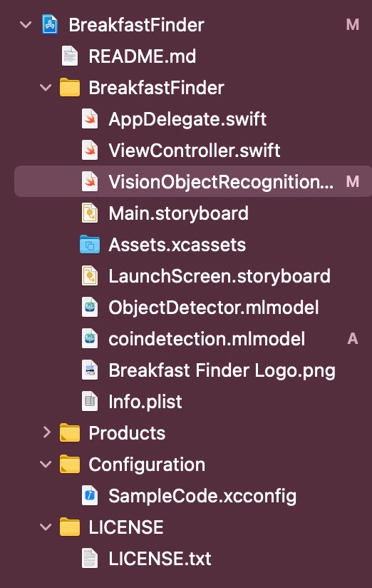Click the ML model icon for ObjectDetector.mlmodel
This screenshot has width=372, height=588.
coord(90,307)
